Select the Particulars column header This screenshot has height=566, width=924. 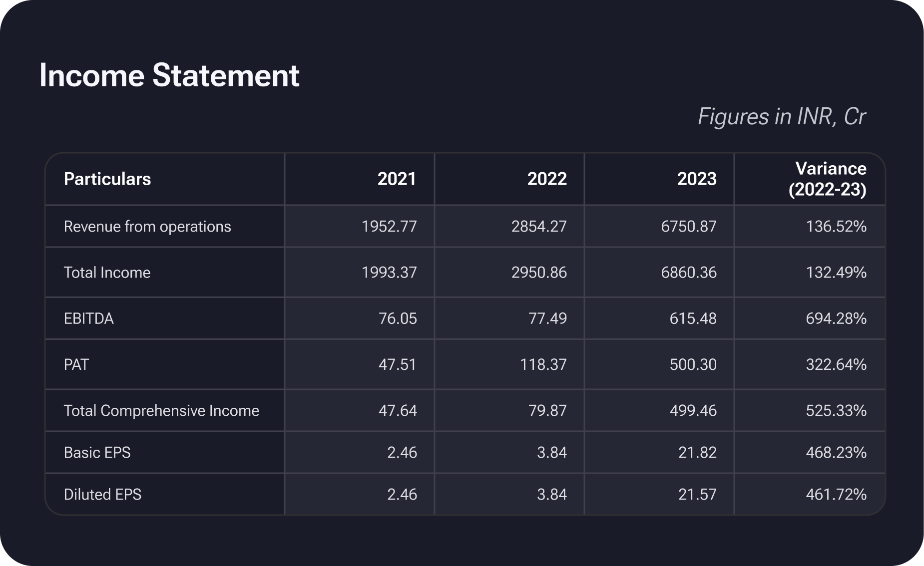point(107,179)
